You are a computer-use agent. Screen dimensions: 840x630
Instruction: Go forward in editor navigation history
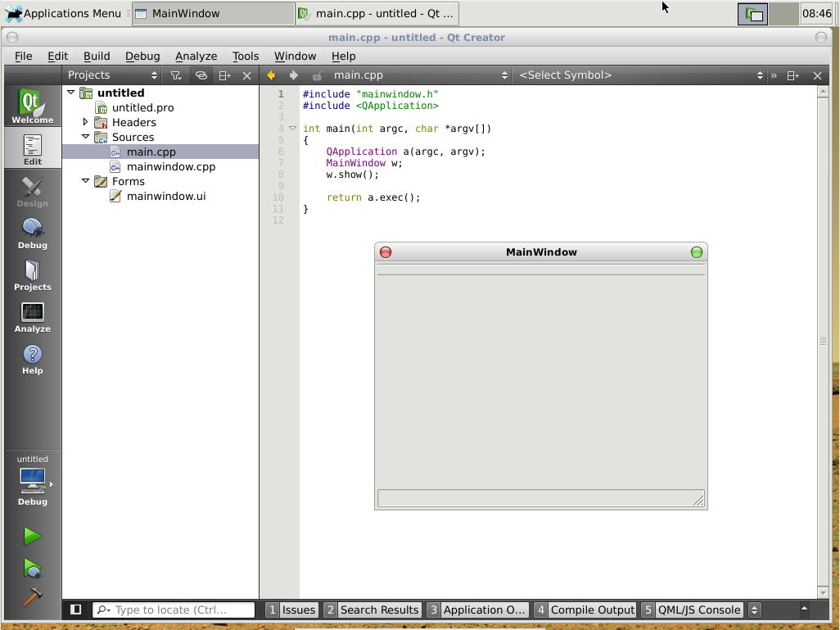pos(294,75)
